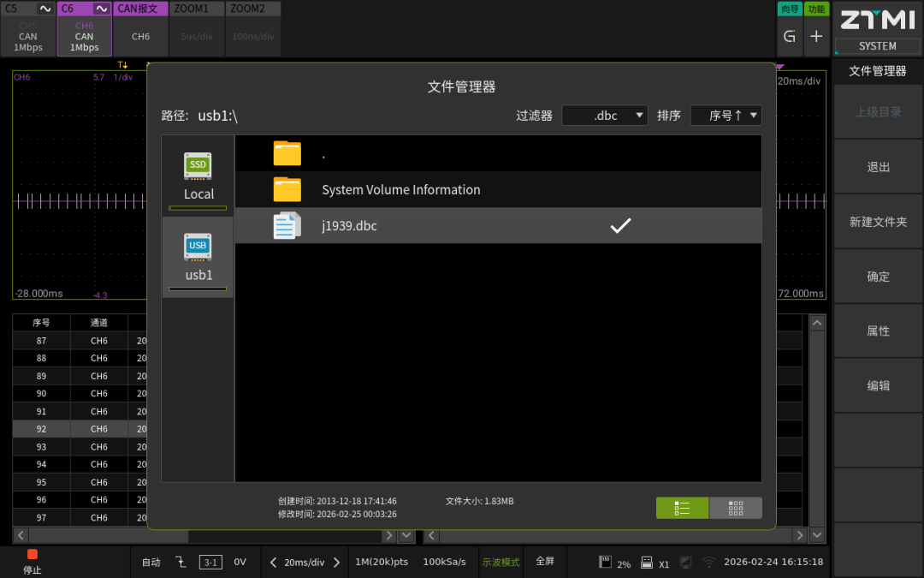
Task: Click the trigger edge icon near 自动
Action: 180,562
